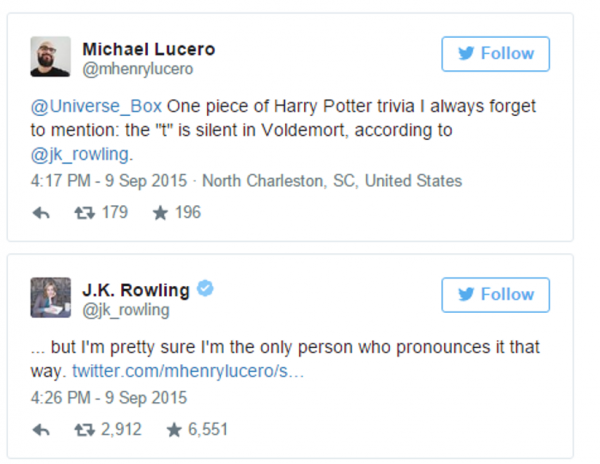This screenshot has height=464, width=600.
Task: Follow J.K. Rowling
Action: coord(495,295)
